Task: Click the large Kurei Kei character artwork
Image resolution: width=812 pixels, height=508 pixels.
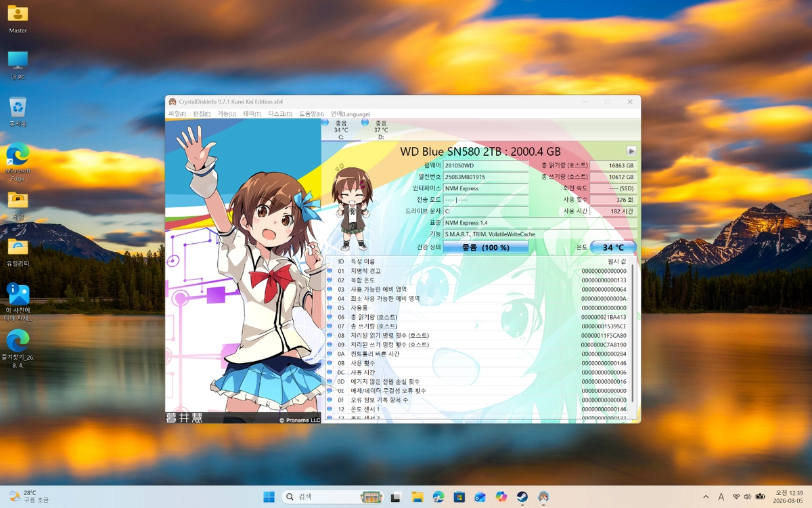Action: [x=244, y=272]
